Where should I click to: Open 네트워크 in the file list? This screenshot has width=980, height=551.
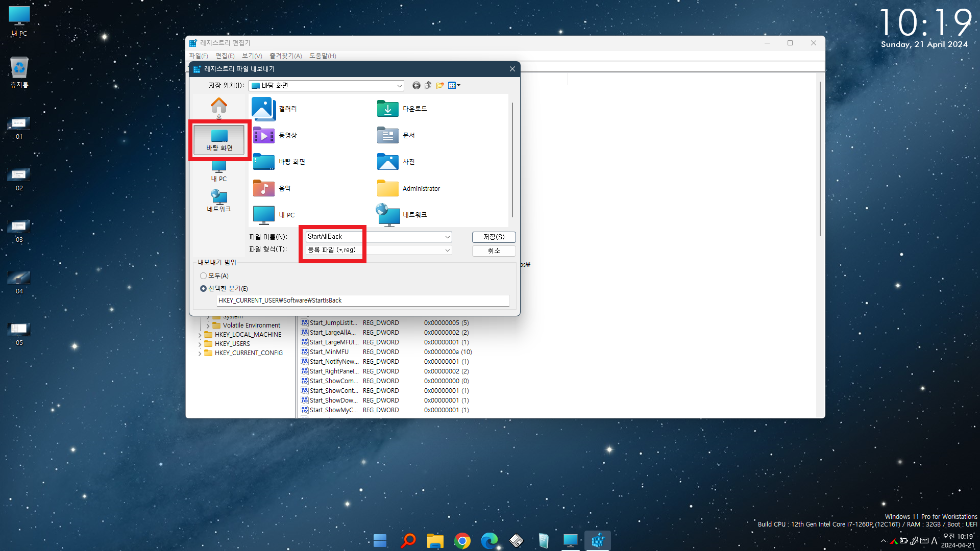402,215
